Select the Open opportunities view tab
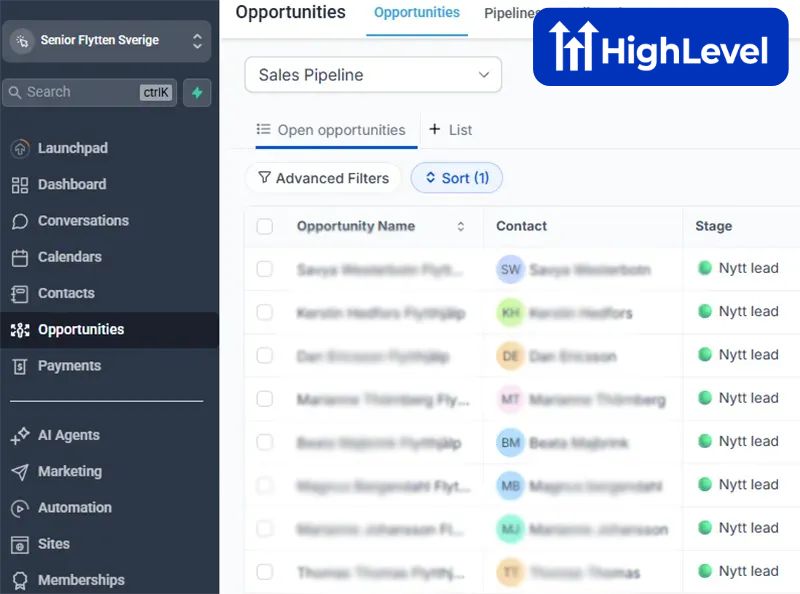 pos(336,130)
